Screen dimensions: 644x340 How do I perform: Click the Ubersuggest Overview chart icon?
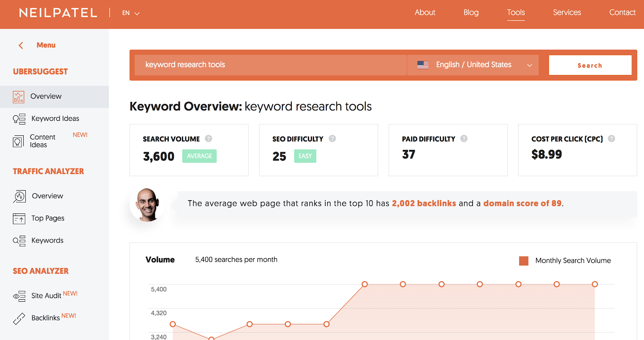click(x=19, y=97)
